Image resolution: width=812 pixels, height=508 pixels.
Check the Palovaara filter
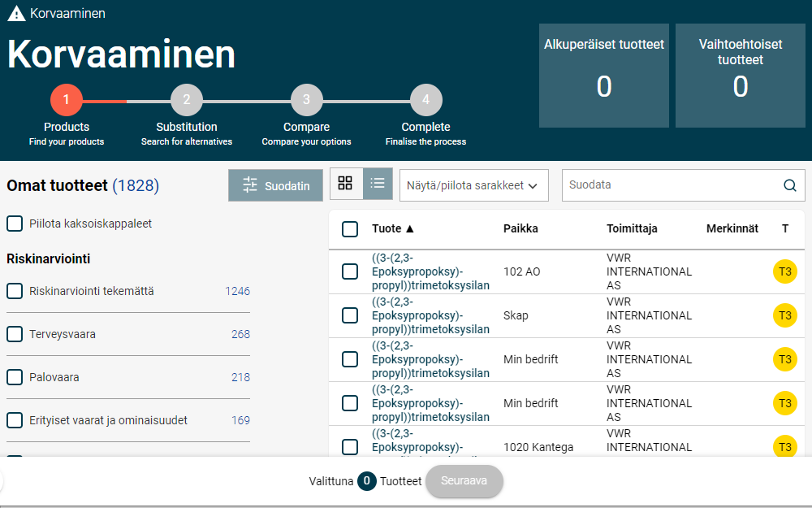15,377
